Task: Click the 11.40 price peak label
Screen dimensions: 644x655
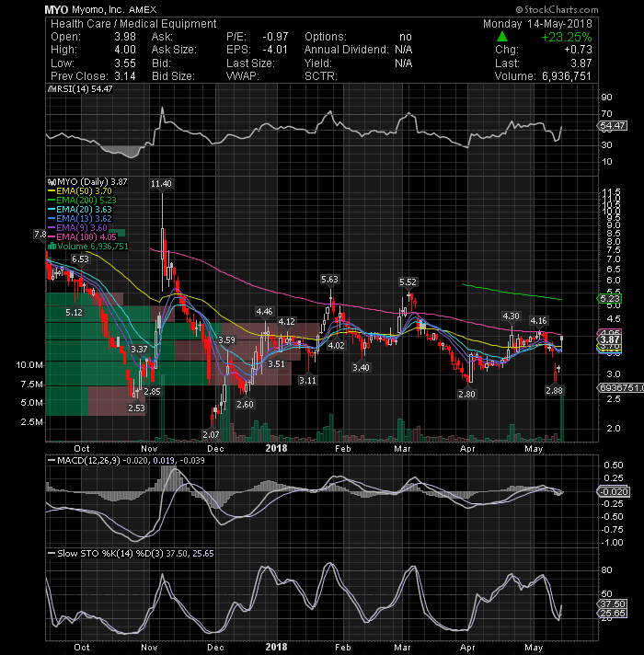Action: pyautogui.click(x=161, y=184)
